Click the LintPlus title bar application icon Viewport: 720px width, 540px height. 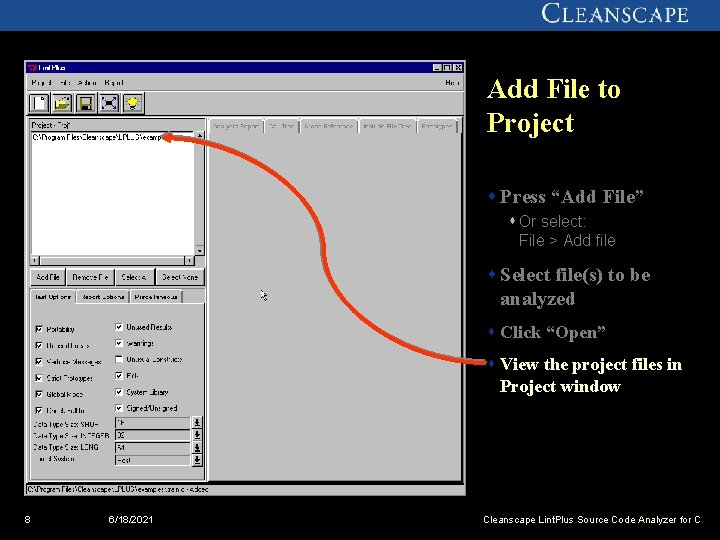click(32, 68)
